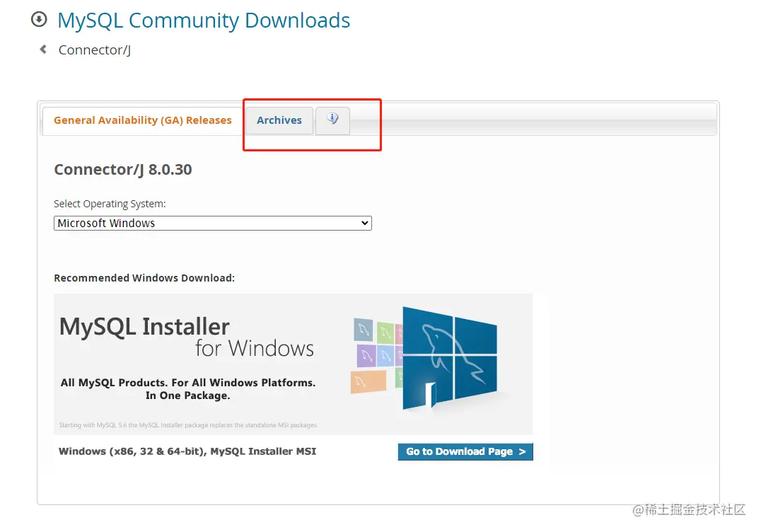The image size is (761, 532).
Task: Click the Select Operating System label
Action: pyautogui.click(x=110, y=204)
